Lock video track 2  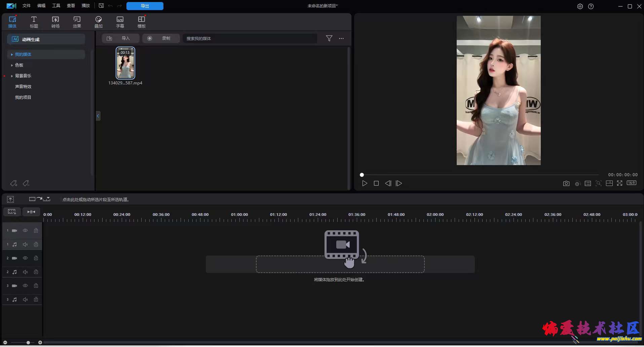click(36, 258)
